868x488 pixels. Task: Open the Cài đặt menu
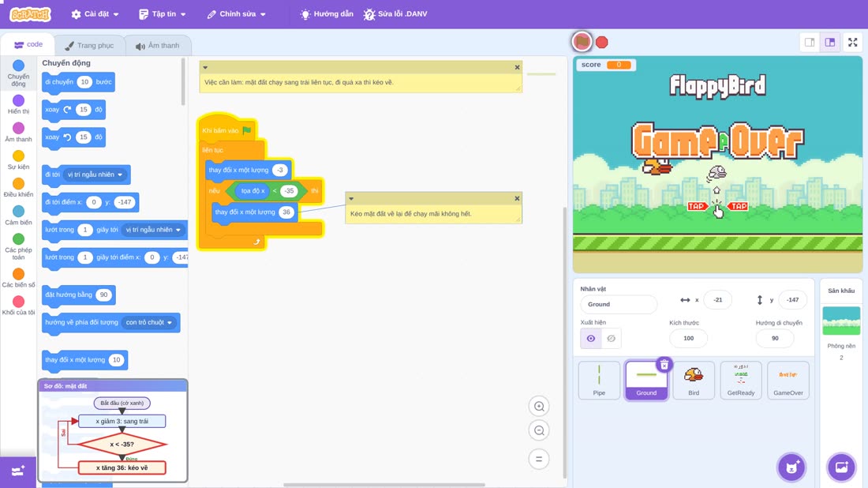[95, 14]
